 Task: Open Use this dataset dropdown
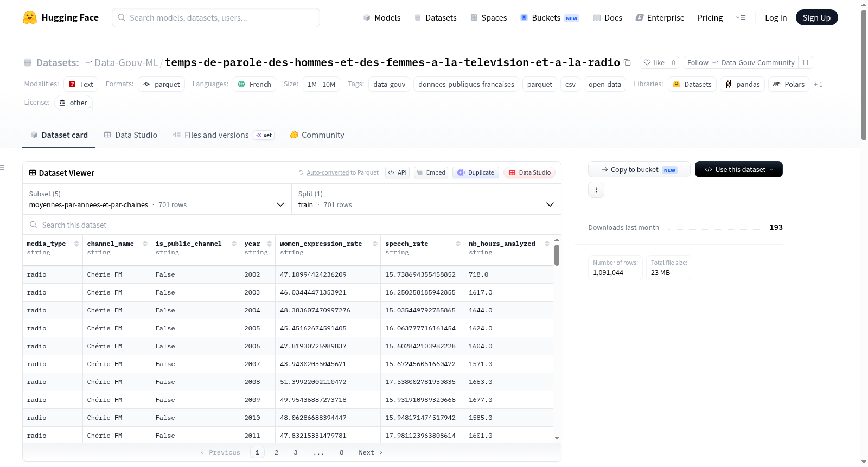click(x=739, y=169)
